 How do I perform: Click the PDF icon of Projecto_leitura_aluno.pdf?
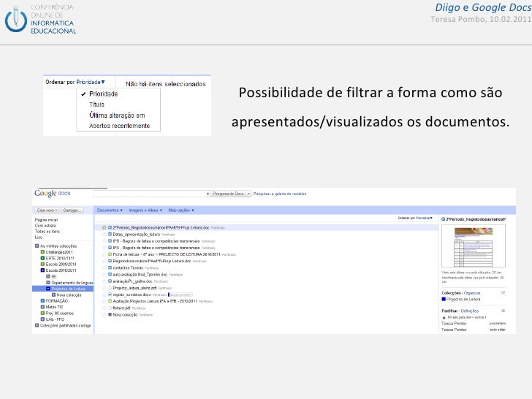[110, 288]
